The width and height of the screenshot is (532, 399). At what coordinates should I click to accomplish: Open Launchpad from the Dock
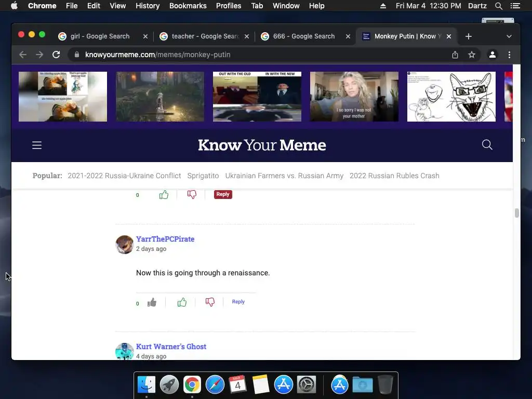coord(169,385)
